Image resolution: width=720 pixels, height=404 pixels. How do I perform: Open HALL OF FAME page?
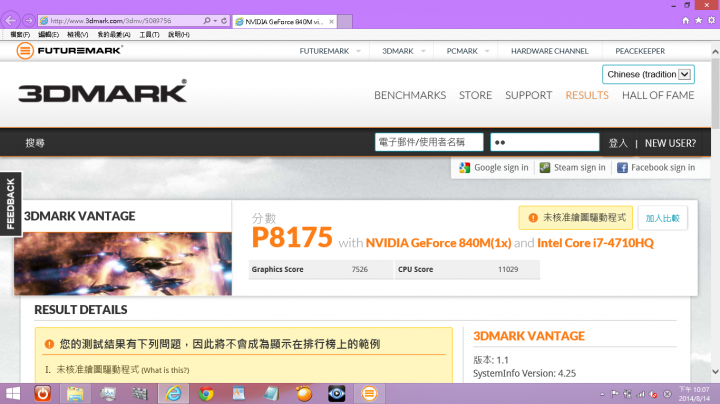(x=658, y=95)
